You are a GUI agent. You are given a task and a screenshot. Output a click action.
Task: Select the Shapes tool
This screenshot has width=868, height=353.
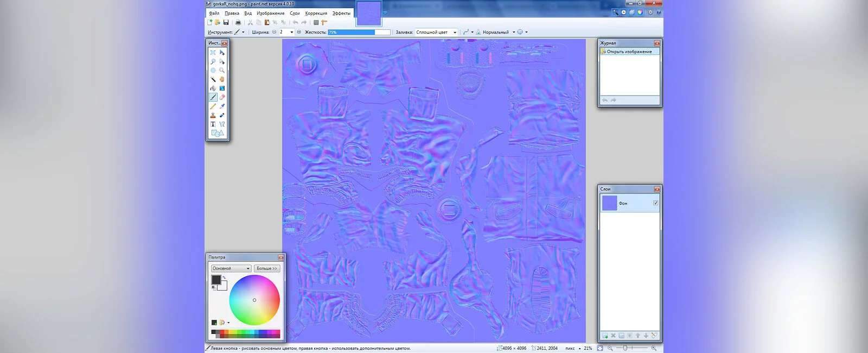click(x=217, y=133)
